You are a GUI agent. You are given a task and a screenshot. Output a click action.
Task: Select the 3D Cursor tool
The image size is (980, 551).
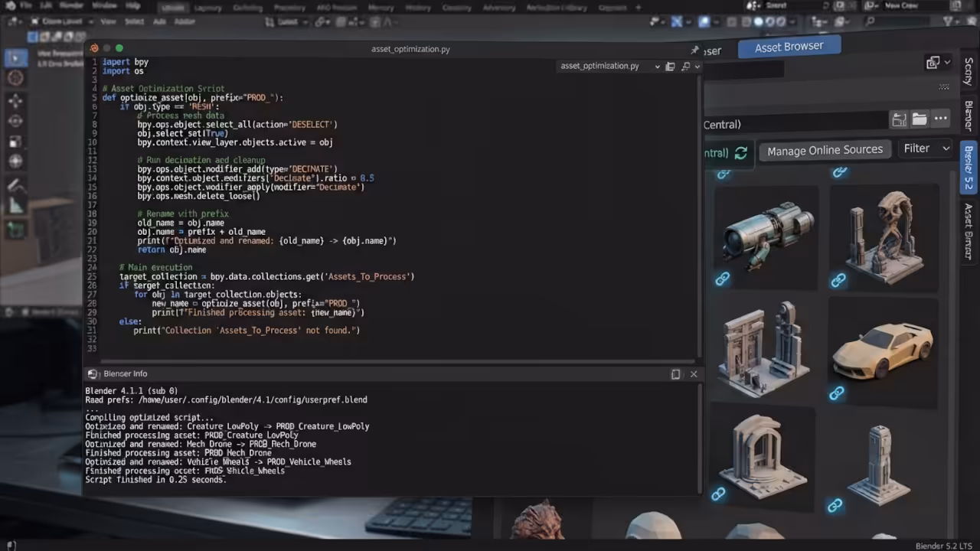tap(15, 78)
